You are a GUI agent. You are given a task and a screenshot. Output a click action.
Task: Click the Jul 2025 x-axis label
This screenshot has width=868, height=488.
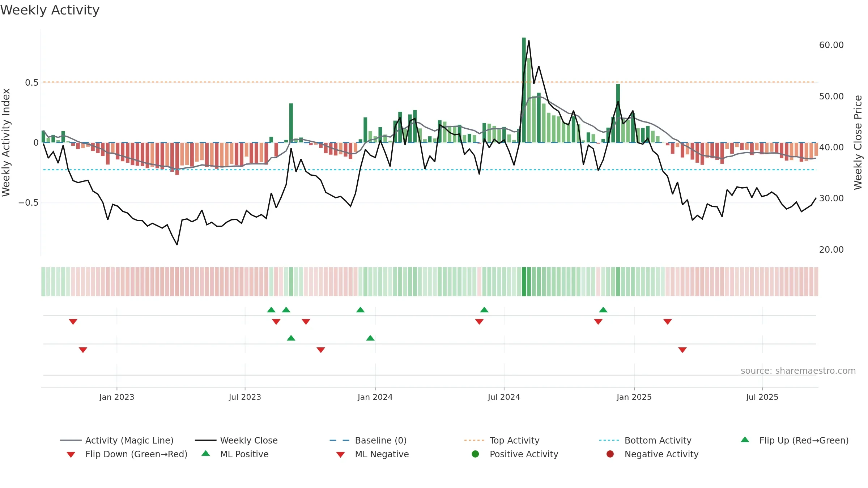(x=762, y=397)
